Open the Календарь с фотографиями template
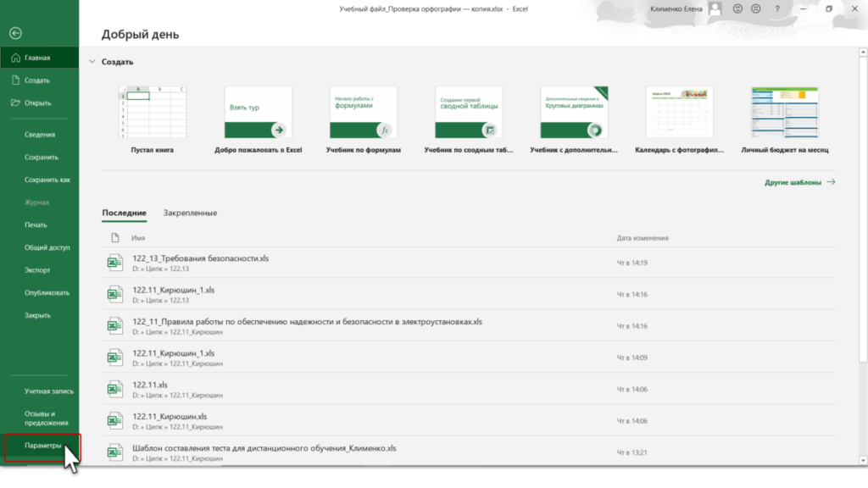 coord(679,120)
